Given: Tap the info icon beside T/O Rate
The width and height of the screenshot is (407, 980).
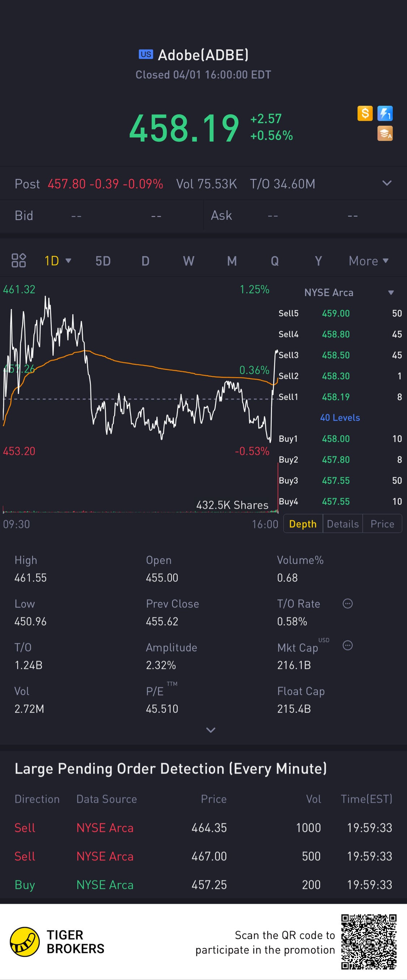Looking at the screenshot, I should [348, 603].
